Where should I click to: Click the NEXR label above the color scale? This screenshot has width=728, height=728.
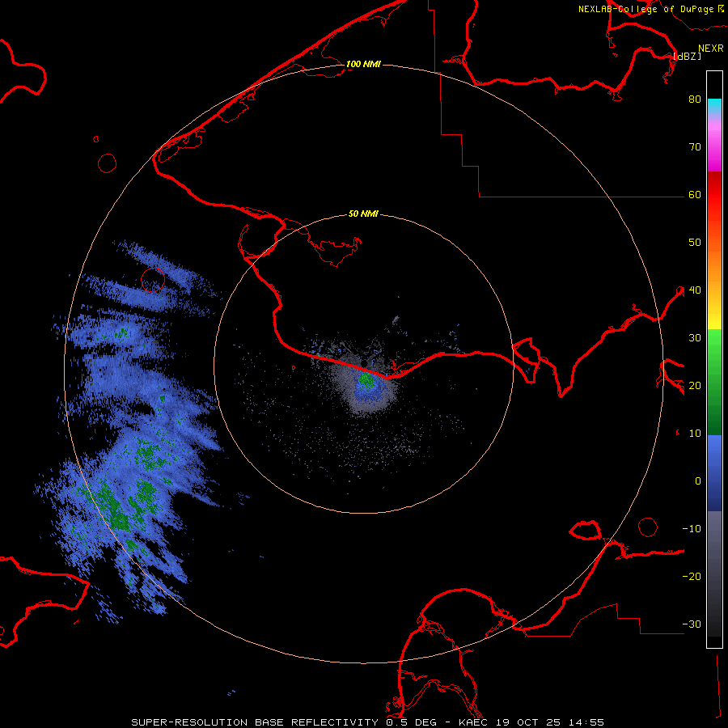pyautogui.click(x=711, y=49)
